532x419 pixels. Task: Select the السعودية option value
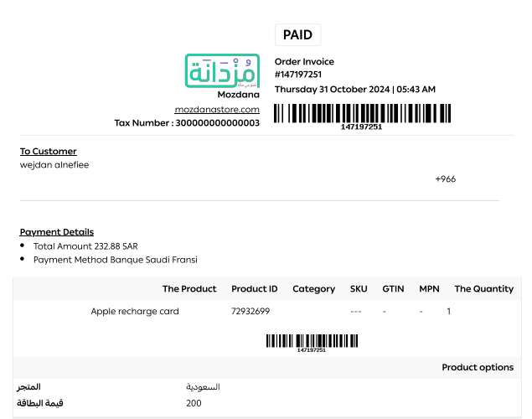pos(203,387)
